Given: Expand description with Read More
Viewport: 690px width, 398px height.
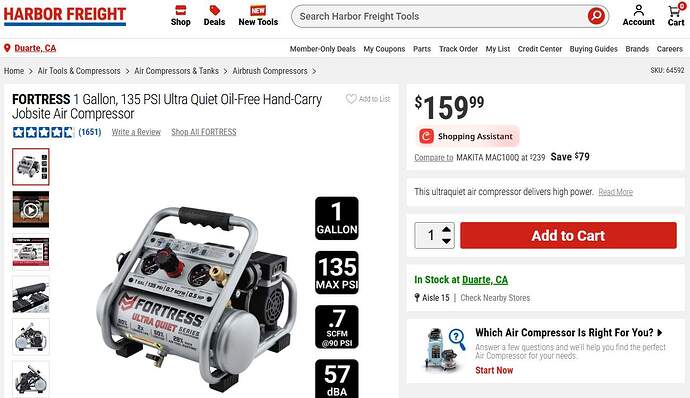Looking at the screenshot, I should (615, 192).
